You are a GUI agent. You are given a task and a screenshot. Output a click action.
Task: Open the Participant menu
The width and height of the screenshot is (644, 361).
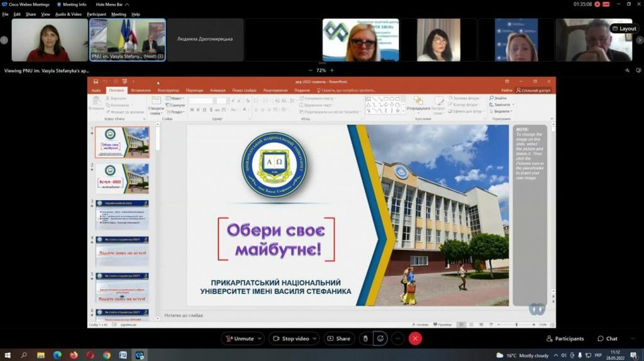point(96,14)
